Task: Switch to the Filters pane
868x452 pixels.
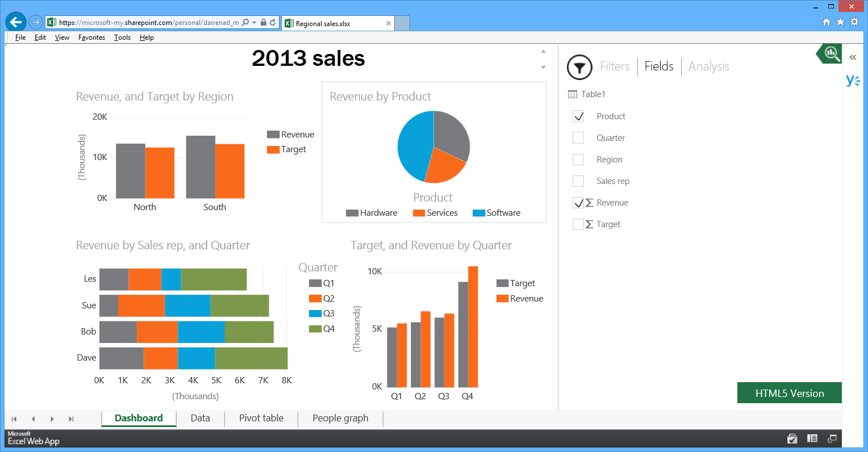Action: [615, 66]
